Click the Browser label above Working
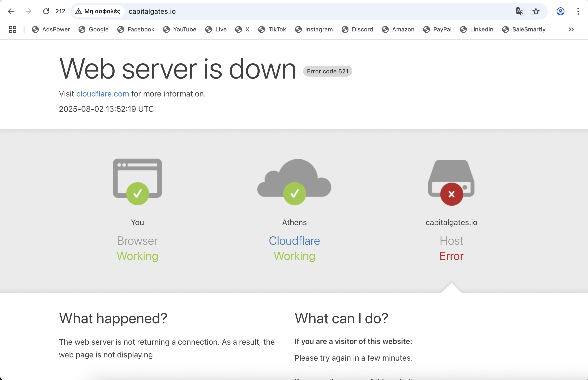 tap(137, 241)
